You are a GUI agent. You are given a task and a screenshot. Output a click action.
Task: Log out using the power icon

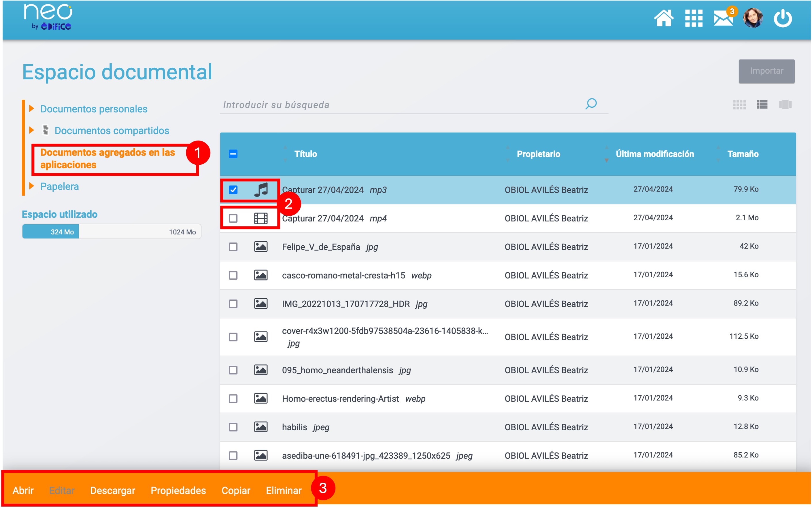[x=782, y=18]
